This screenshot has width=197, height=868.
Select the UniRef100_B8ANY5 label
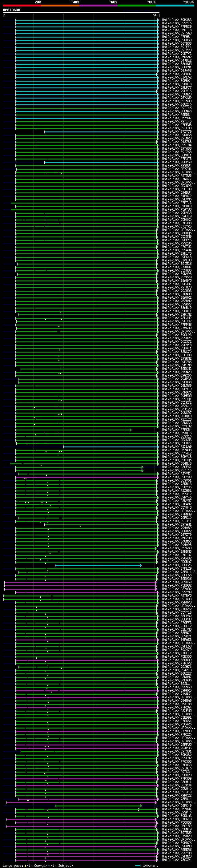(176, 280)
